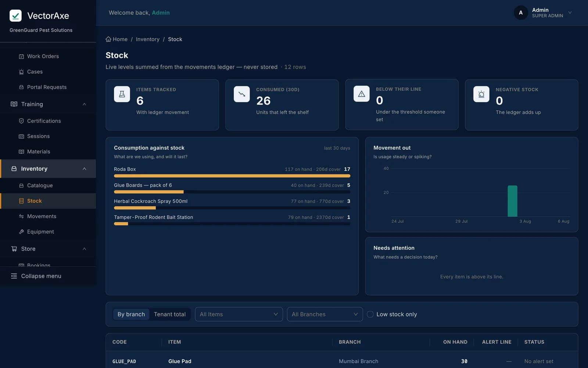Image resolution: width=588 pixels, height=368 pixels.
Task: Click the Sessions sidebar icon
Action: tap(21, 136)
